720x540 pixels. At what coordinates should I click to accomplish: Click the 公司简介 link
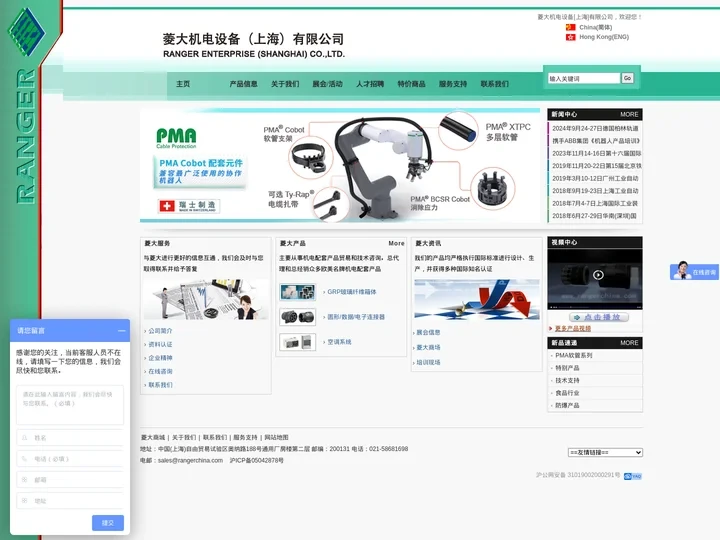(x=160, y=331)
